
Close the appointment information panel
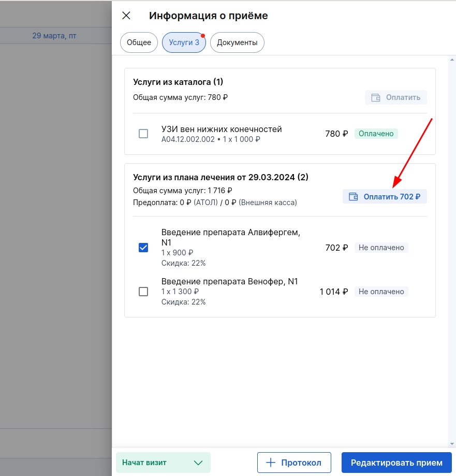(x=126, y=16)
